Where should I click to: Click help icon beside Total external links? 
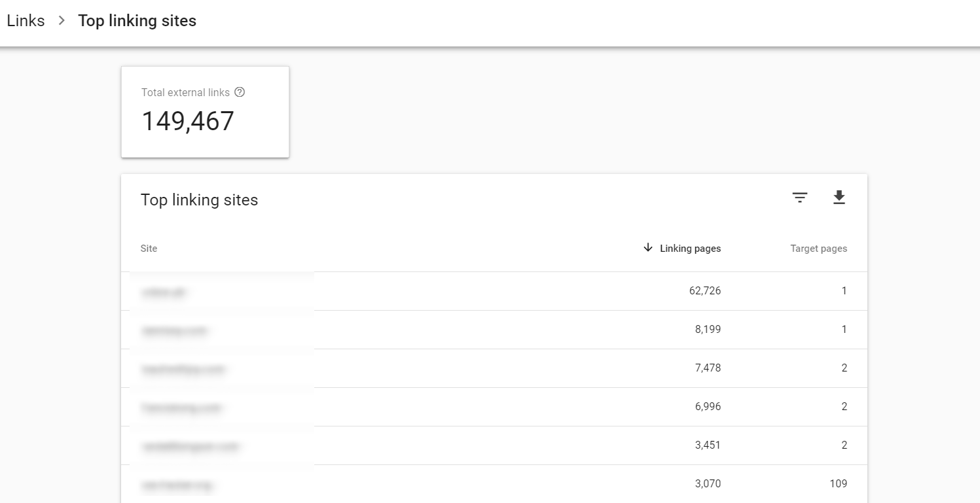click(x=240, y=92)
